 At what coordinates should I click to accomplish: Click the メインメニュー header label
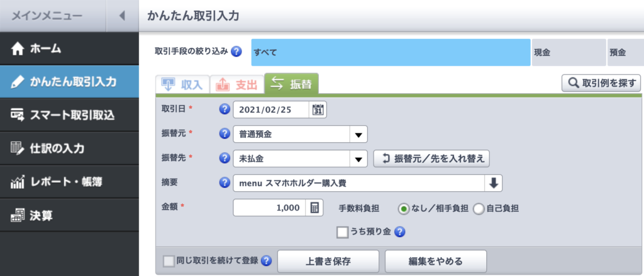[x=47, y=16]
